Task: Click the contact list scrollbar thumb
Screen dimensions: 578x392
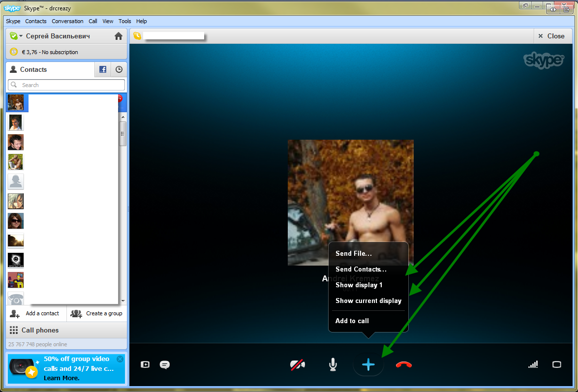Action: tap(123, 134)
